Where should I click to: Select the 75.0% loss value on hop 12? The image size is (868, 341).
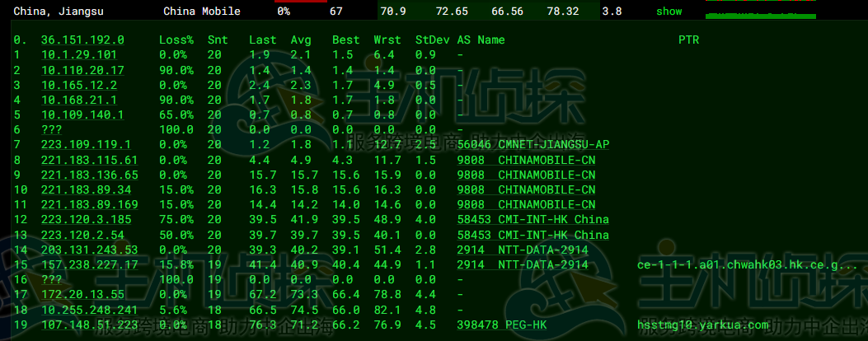pyautogui.click(x=176, y=219)
